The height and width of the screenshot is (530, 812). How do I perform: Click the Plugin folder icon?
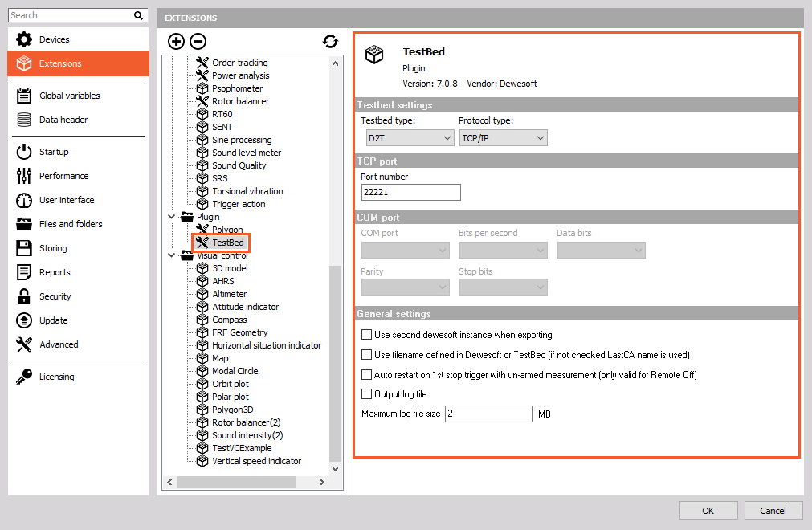(187, 217)
